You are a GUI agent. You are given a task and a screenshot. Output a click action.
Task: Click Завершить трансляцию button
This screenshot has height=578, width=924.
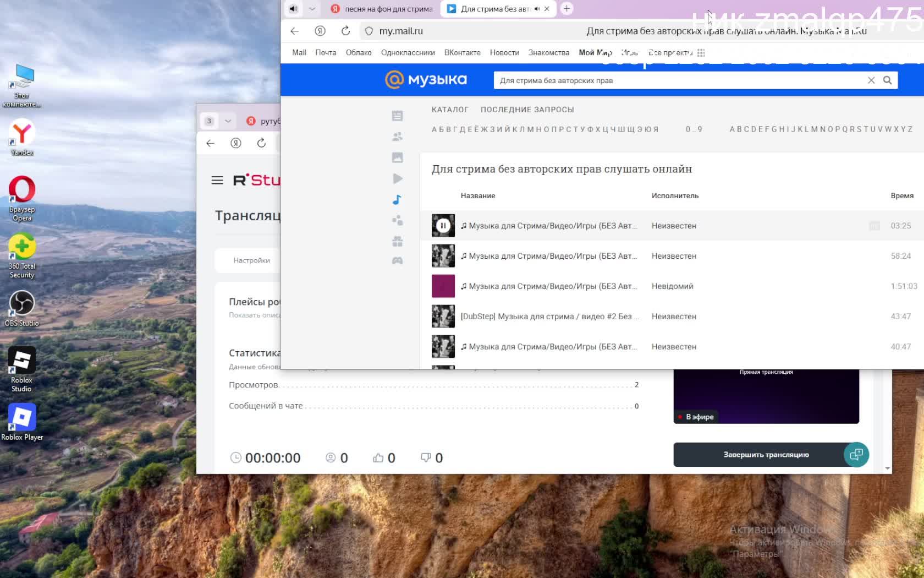click(x=766, y=455)
